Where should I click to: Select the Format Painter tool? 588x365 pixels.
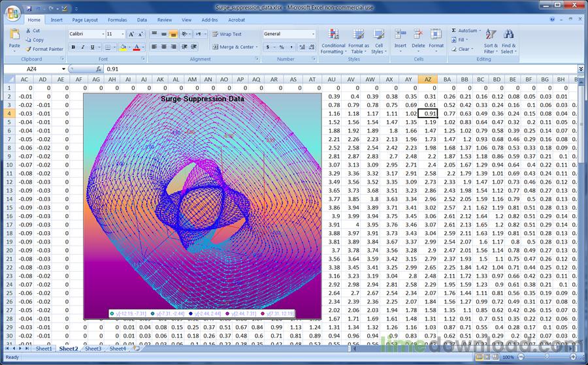pos(44,49)
